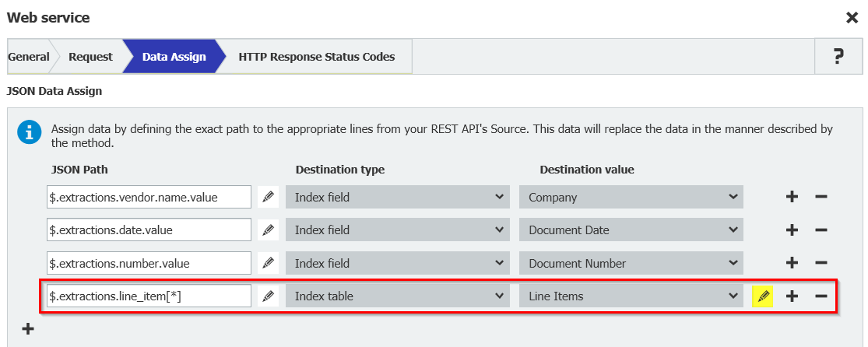Click the Destination value column header
This screenshot has width=868, height=347.
[x=587, y=170]
